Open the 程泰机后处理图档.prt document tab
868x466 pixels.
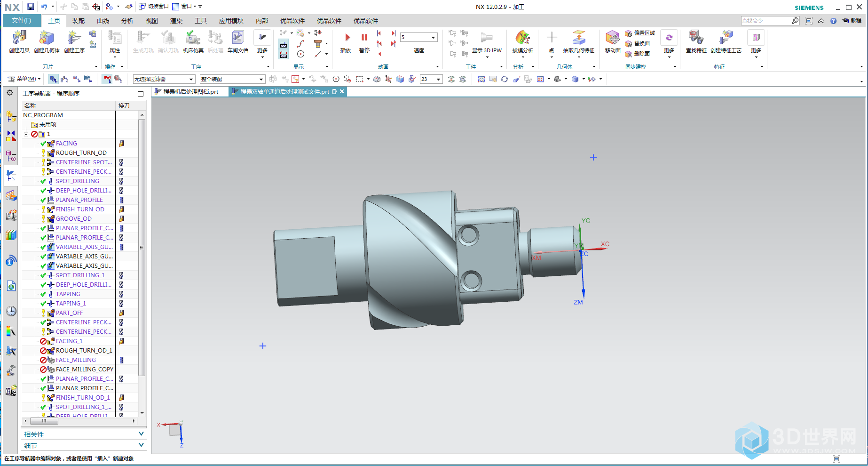coord(190,92)
